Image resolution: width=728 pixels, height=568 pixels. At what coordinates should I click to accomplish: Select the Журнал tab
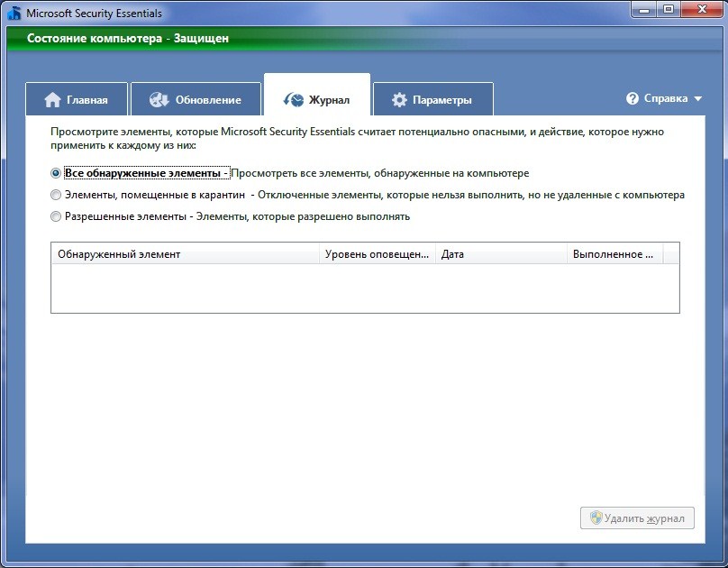(317, 96)
